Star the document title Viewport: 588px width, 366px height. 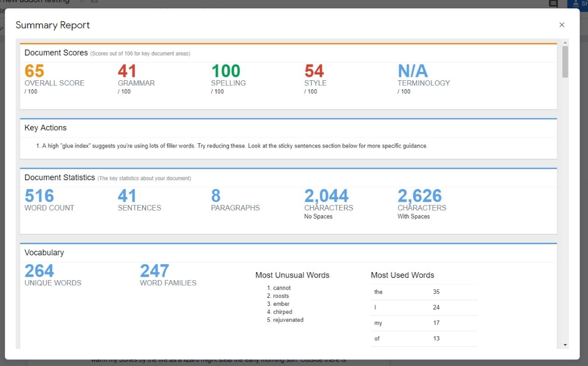(82, 2)
